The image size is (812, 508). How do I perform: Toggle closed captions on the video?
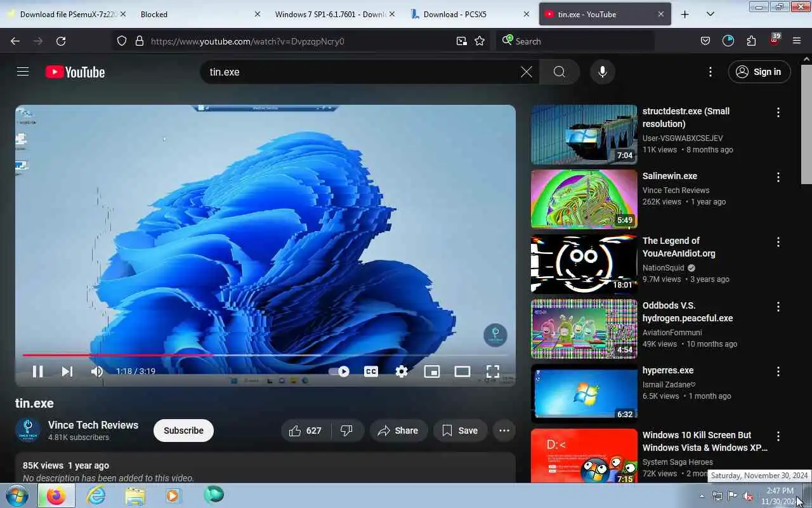click(371, 371)
